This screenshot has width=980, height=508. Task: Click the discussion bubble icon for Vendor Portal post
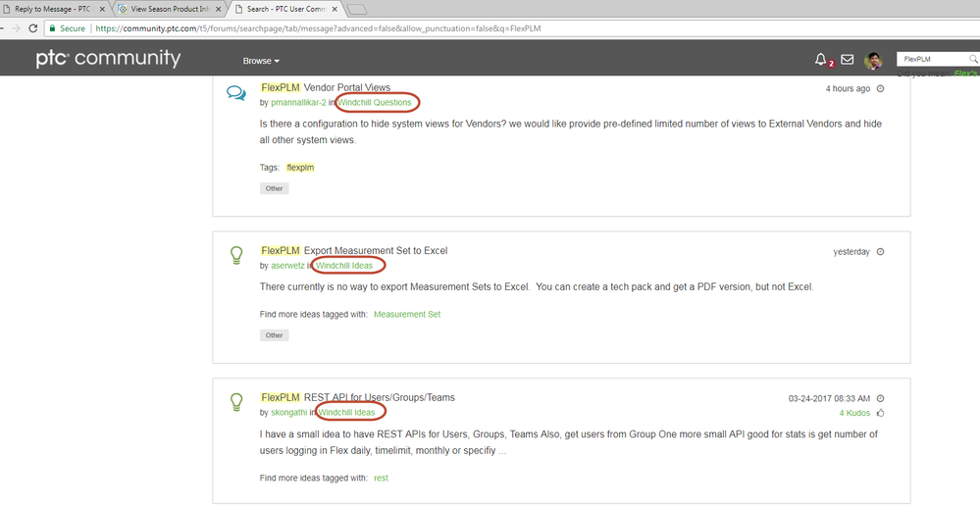tap(236, 93)
